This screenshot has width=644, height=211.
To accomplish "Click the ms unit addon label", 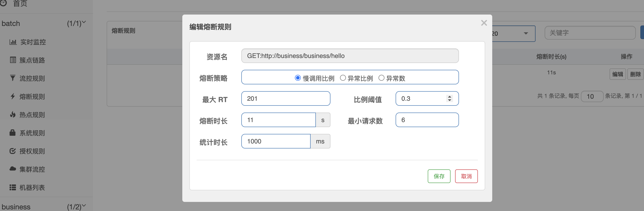I will pyautogui.click(x=320, y=141).
